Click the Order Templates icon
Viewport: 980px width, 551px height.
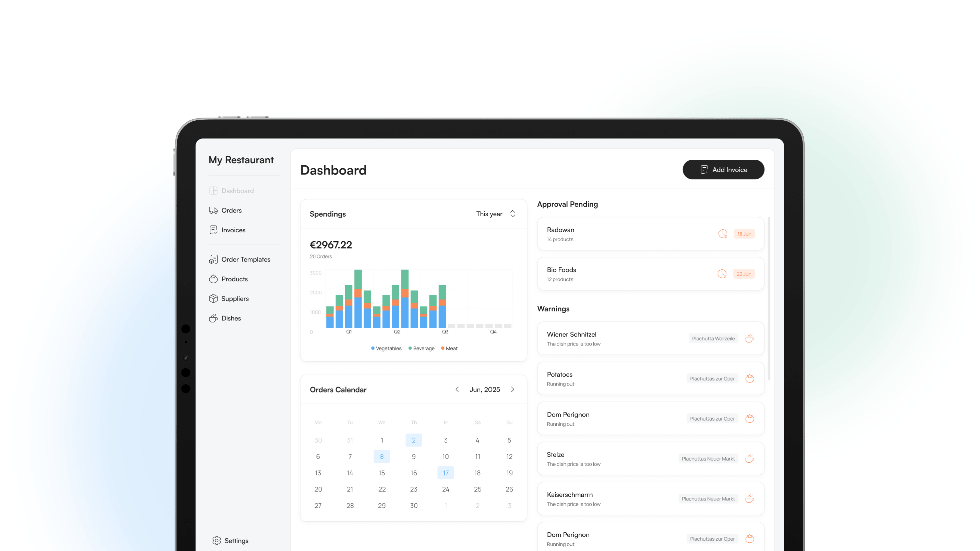213,259
